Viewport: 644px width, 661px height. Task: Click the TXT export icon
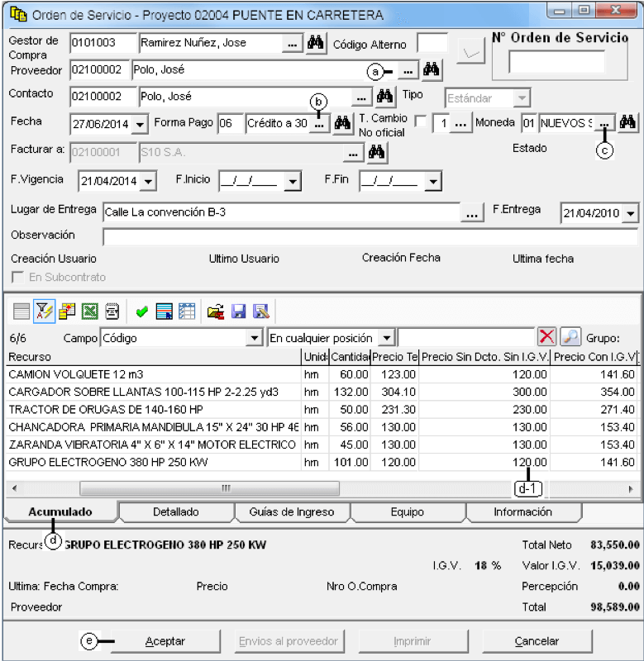coord(112,312)
